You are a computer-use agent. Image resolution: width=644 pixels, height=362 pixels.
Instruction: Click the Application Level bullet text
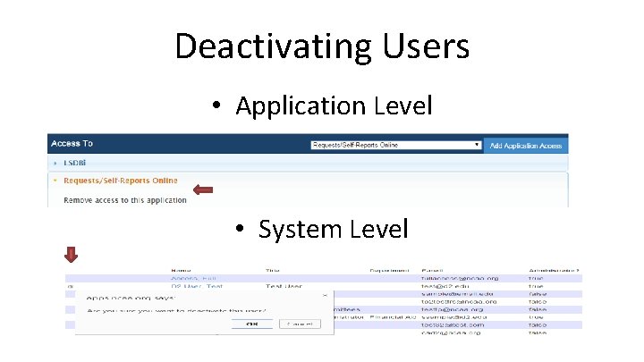(x=334, y=105)
